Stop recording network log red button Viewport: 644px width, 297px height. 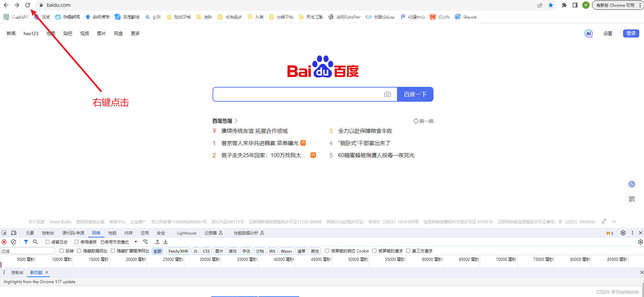click(x=4, y=242)
